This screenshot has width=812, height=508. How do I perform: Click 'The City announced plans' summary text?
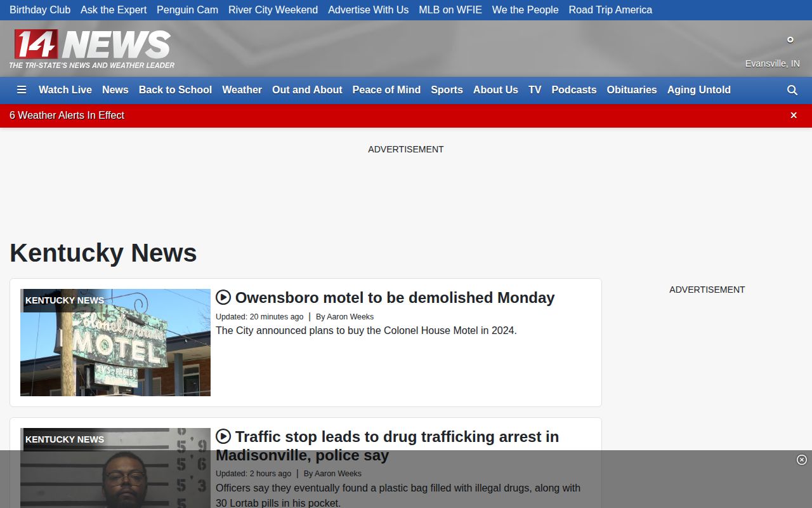pyautogui.click(x=366, y=330)
